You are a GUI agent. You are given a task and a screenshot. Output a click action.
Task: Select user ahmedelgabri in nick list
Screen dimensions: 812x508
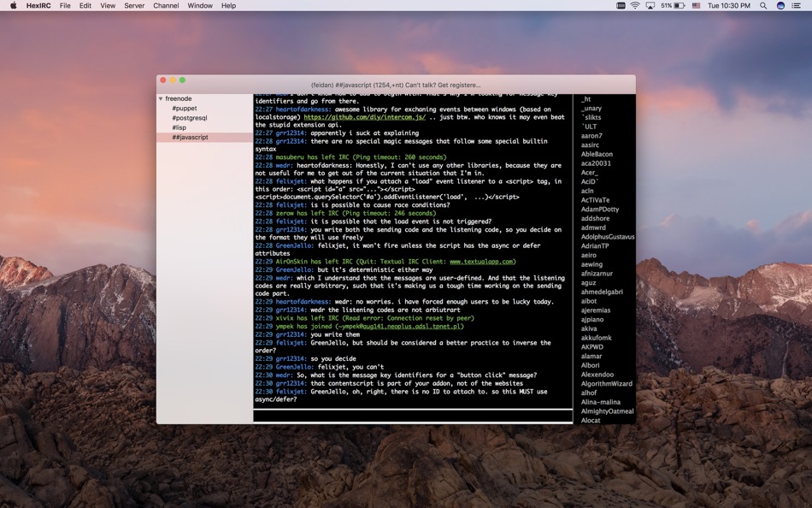602,292
